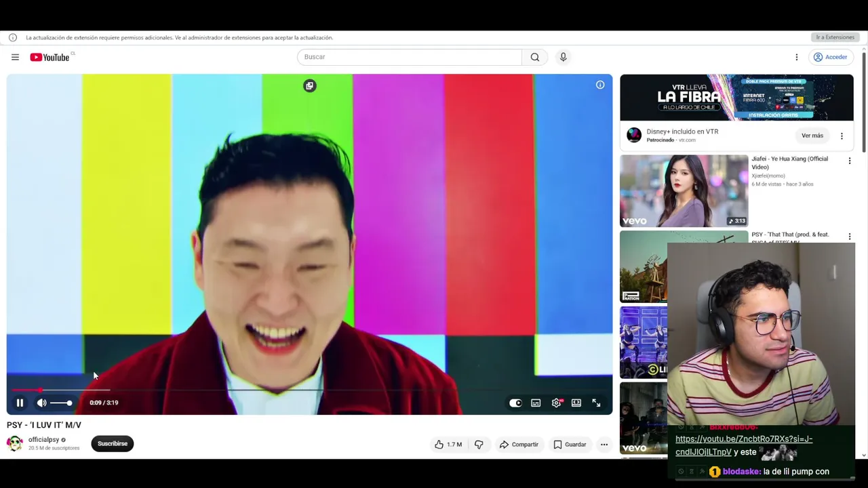Save the video with Guardar
Viewport: 868px width, 488px height.
(x=570, y=445)
